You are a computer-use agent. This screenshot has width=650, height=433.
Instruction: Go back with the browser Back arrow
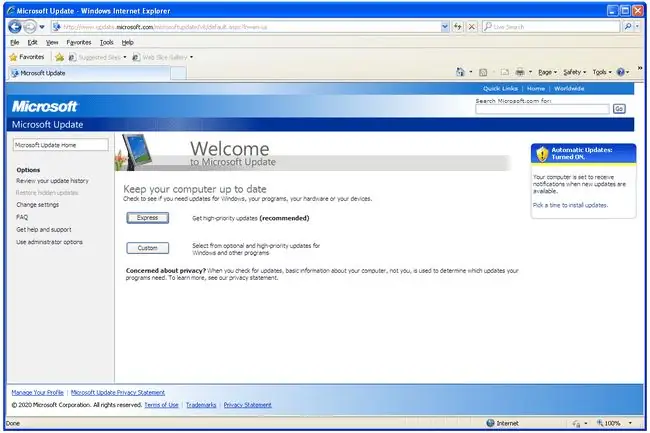15,27
